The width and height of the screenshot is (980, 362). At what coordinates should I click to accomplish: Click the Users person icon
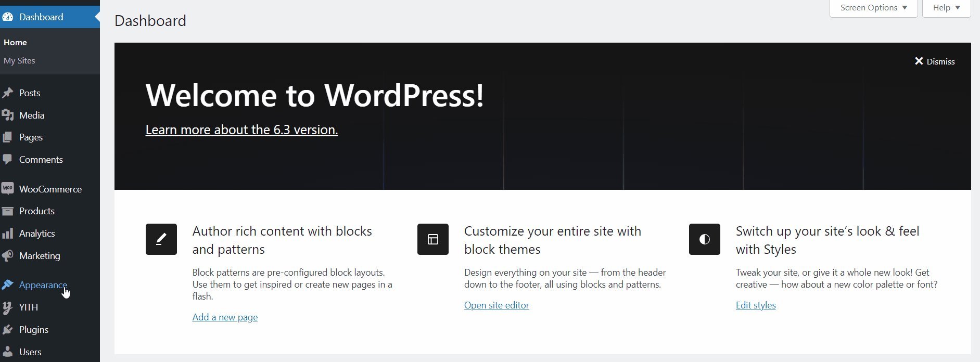pos(7,352)
